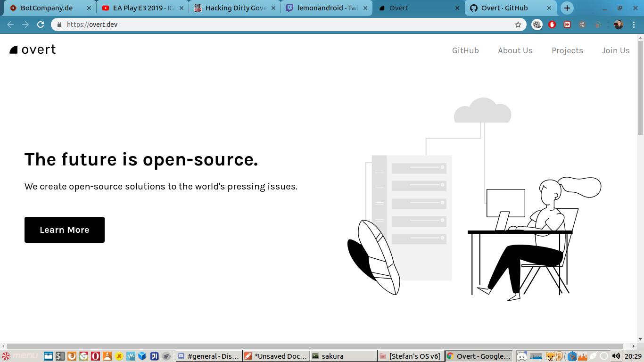The width and height of the screenshot is (644, 362).
Task: Click the Chrome profile avatar
Action: pos(619,25)
